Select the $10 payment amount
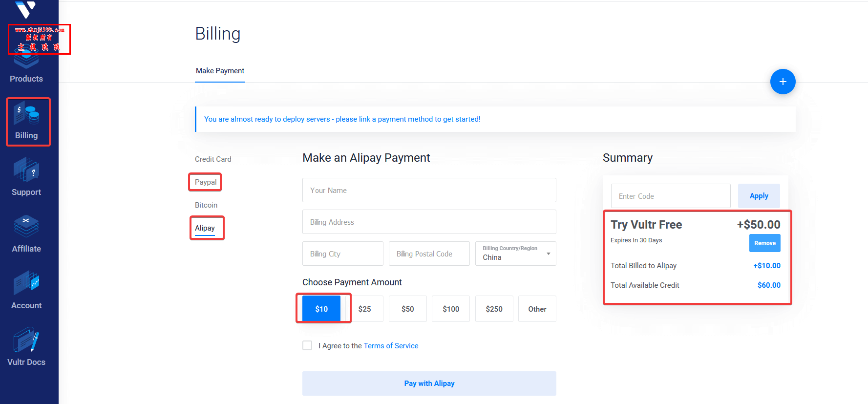The image size is (868, 404). (321, 309)
